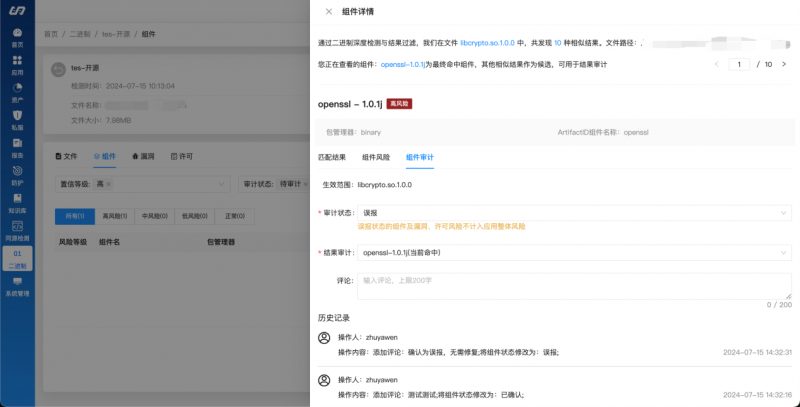The height and width of the screenshot is (407, 800).
Task: Go to the previous similar result
Action: [x=717, y=64]
